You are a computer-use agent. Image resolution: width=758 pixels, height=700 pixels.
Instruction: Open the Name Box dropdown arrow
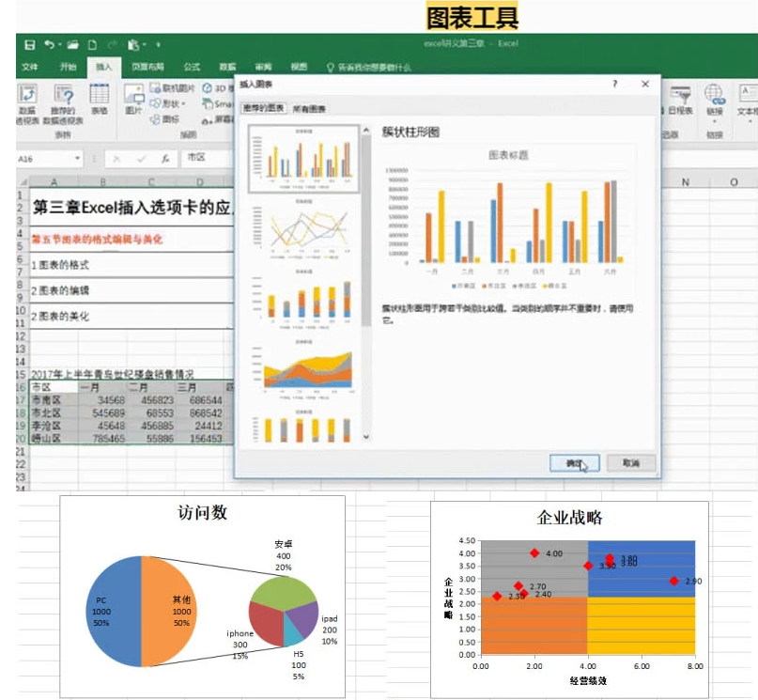(x=77, y=159)
